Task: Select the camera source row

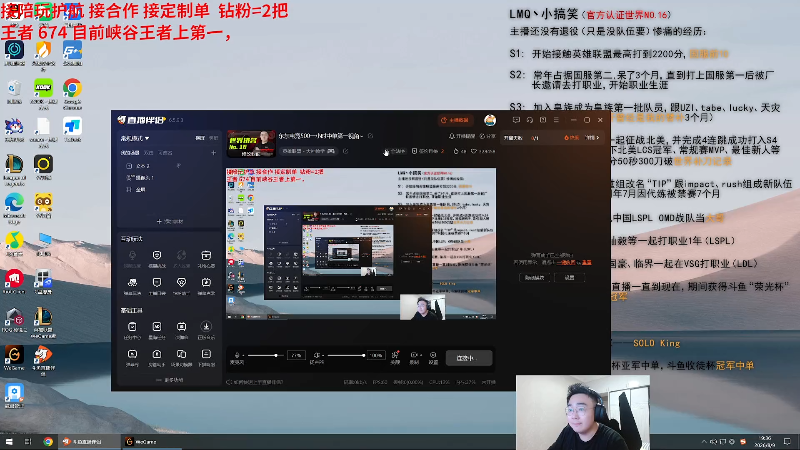Action: [167, 178]
